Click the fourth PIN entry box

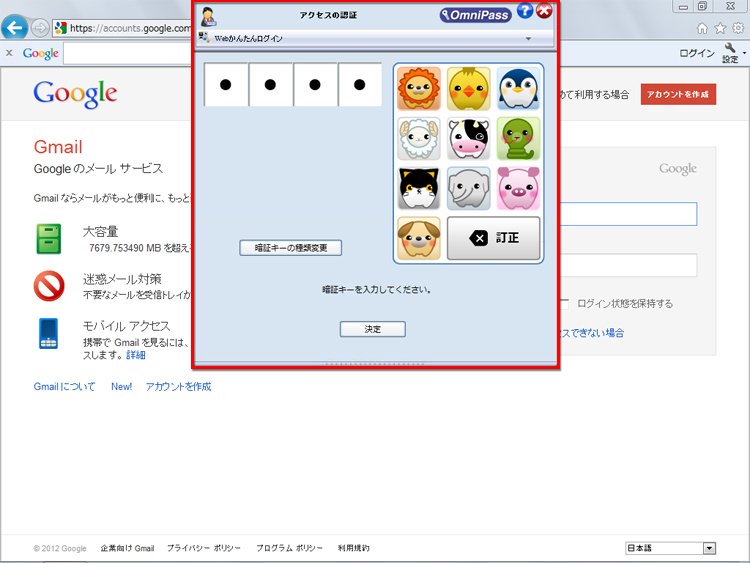[x=360, y=85]
